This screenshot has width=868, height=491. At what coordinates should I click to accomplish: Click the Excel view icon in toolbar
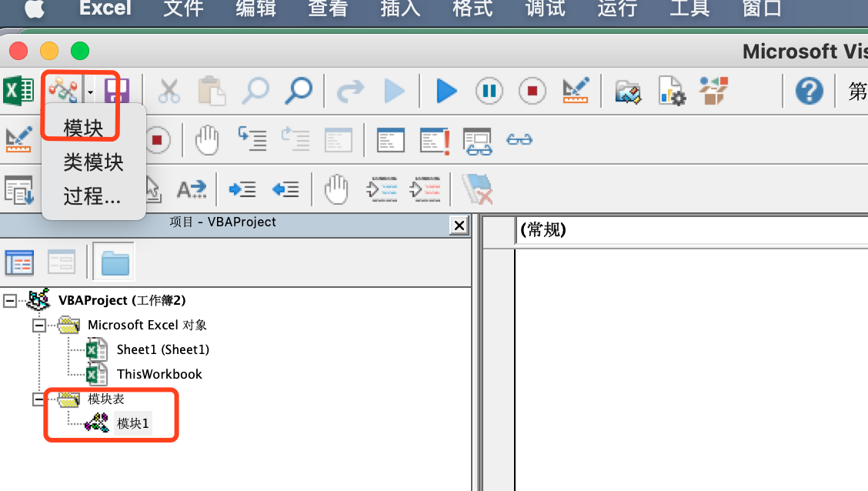[x=18, y=90]
